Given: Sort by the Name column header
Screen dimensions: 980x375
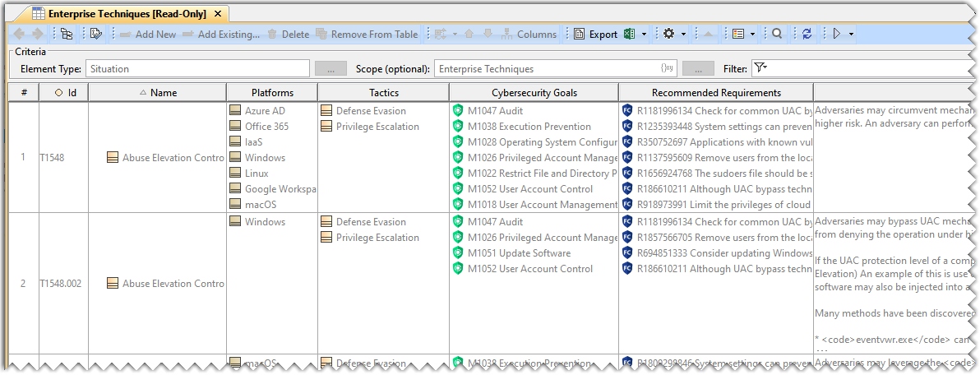Looking at the screenshot, I should 163,93.
